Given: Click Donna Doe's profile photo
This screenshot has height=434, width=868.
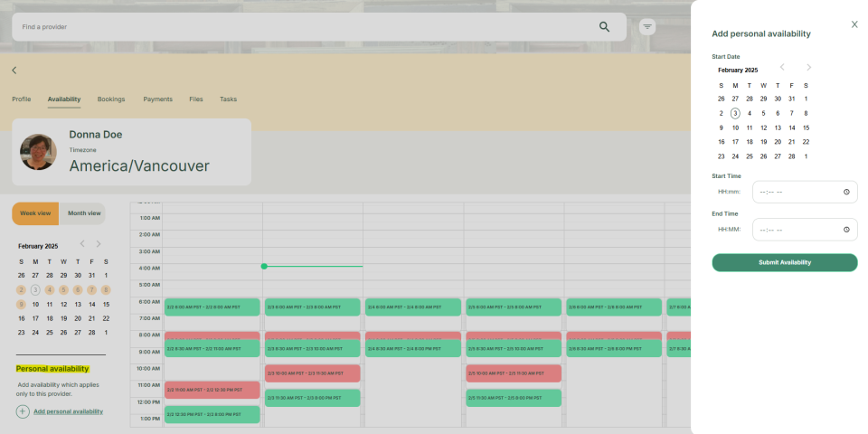Looking at the screenshot, I should [x=39, y=152].
